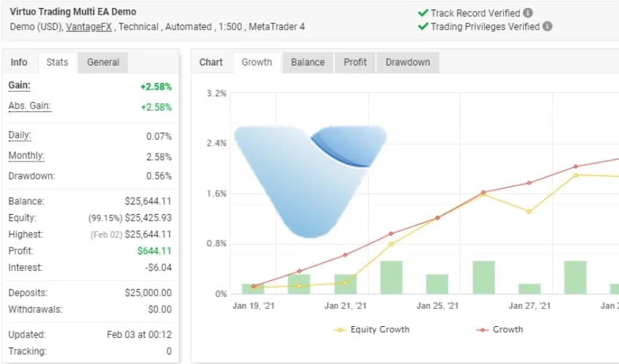Select the Stats tab

[57, 62]
